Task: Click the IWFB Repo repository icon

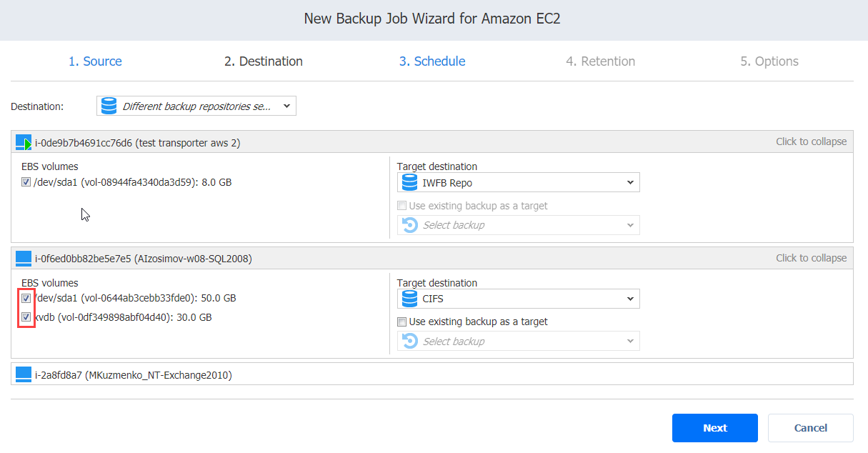Action: 409,183
